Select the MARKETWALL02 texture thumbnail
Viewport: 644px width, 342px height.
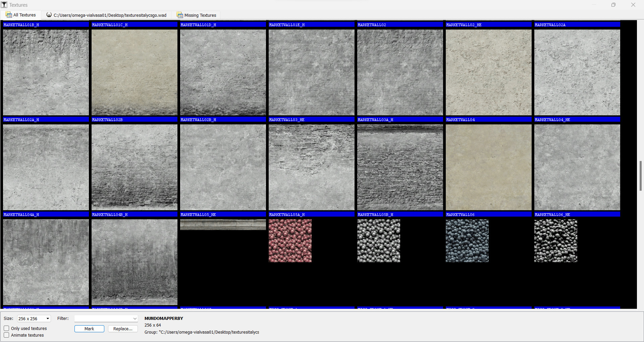point(400,72)
